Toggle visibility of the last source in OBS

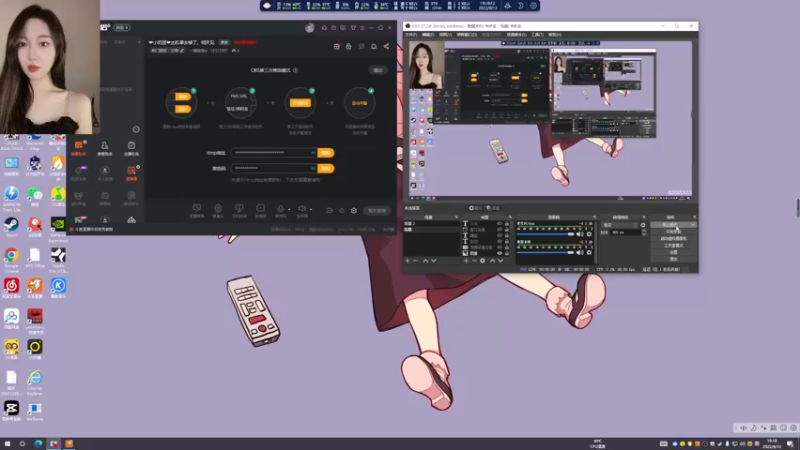(499, 253)
